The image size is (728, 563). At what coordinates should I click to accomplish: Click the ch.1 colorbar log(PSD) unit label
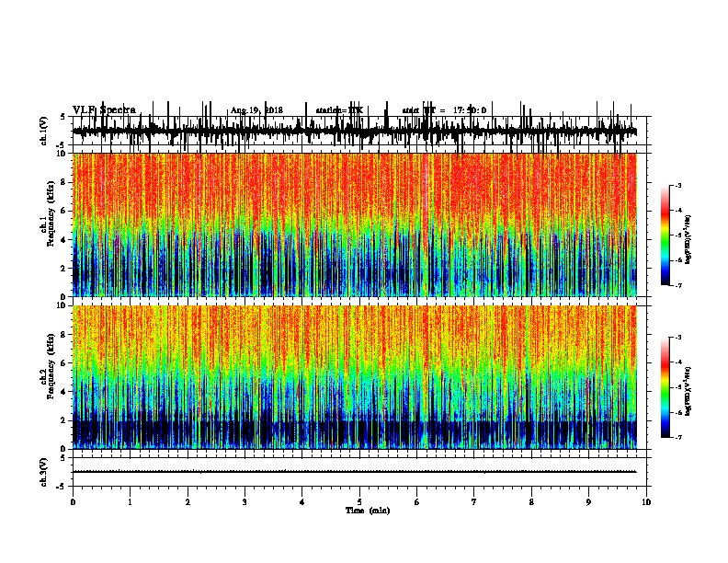point(688,239)
